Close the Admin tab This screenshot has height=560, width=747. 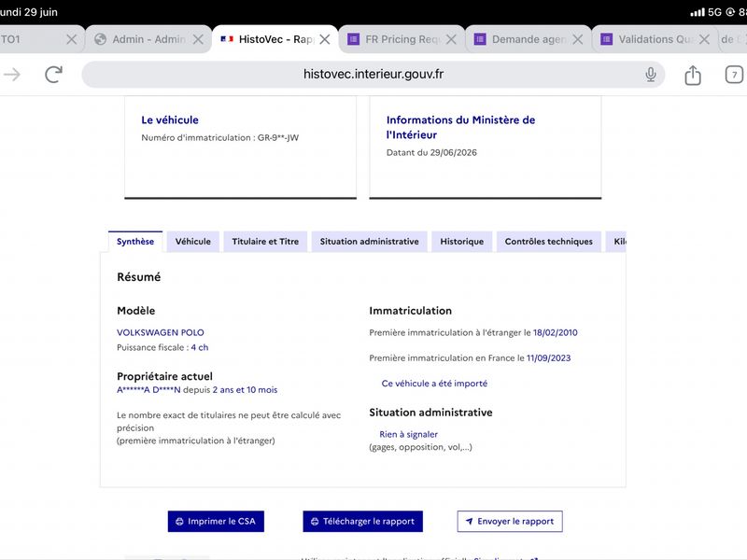198,39
